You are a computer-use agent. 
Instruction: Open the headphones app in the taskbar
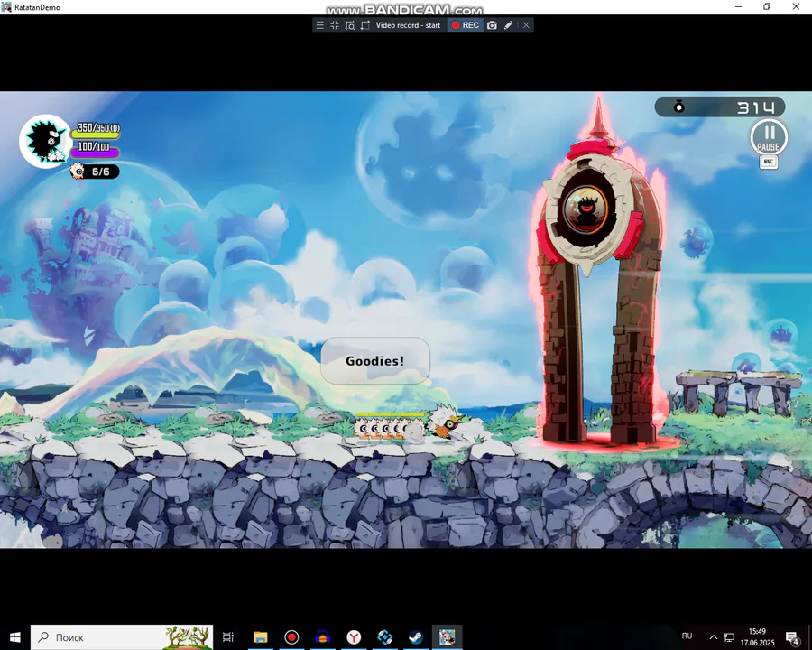(x=323, y=637)
